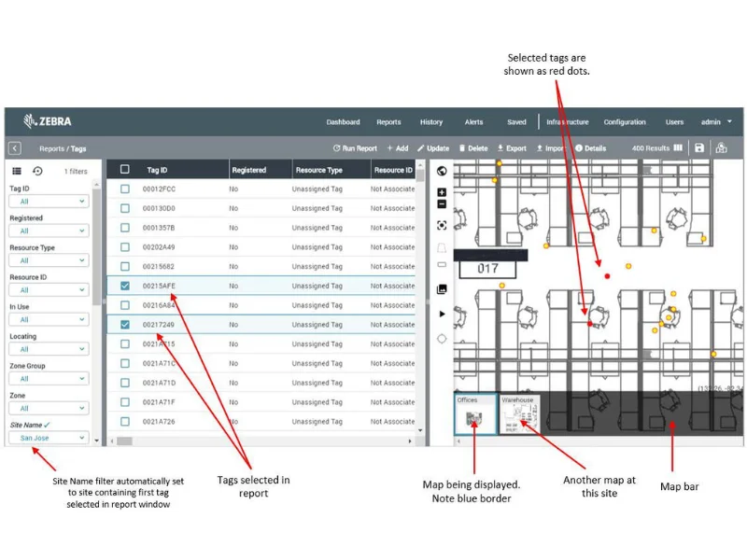Go to the Alerts section
This screenshot has height=560, width=747.
tap(473, 122)
